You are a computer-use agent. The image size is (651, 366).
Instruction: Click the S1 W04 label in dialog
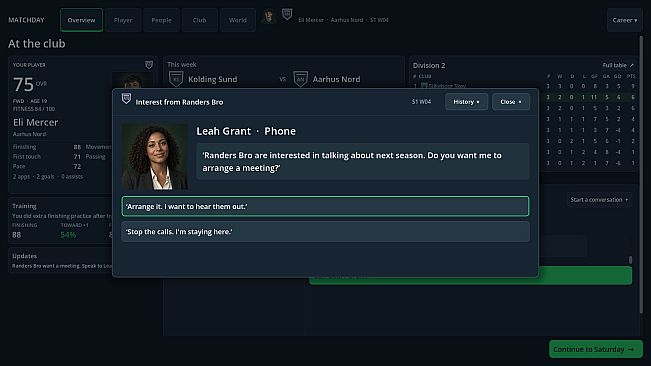pos(421,102)
